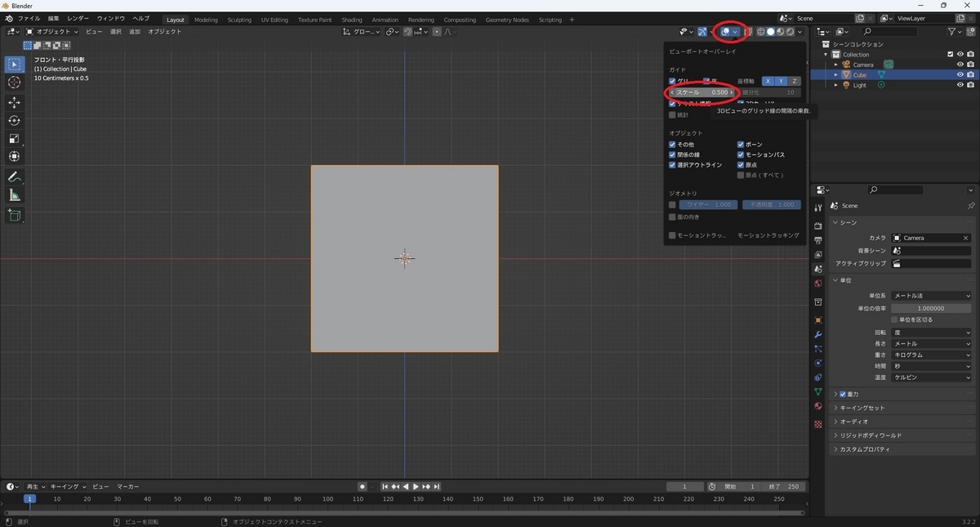Select the 3D Cursor tool

tap(14, 83)
